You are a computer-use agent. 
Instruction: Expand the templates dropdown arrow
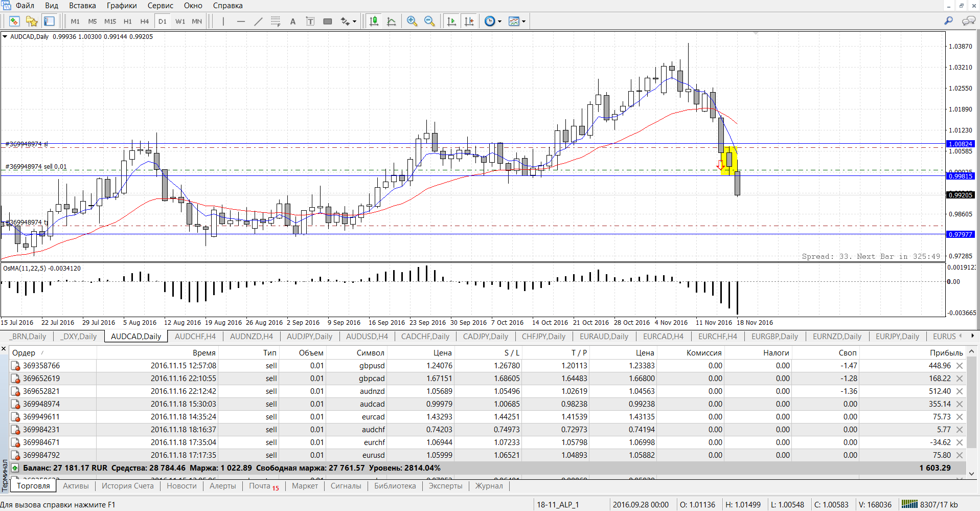[523, 21]
